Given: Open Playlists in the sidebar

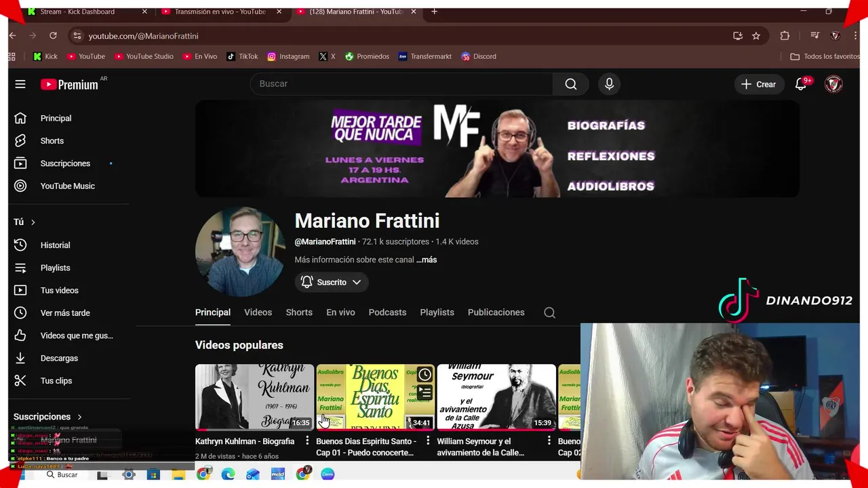Looking at the screenshot, I should pyautogui.click(x=55, y=268).
